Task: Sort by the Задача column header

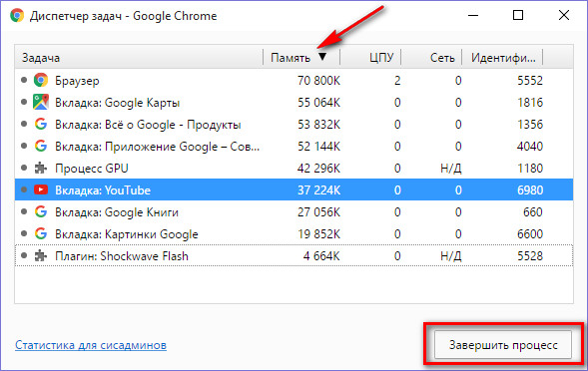Action: pyautogui.click(x=139, y=57)
